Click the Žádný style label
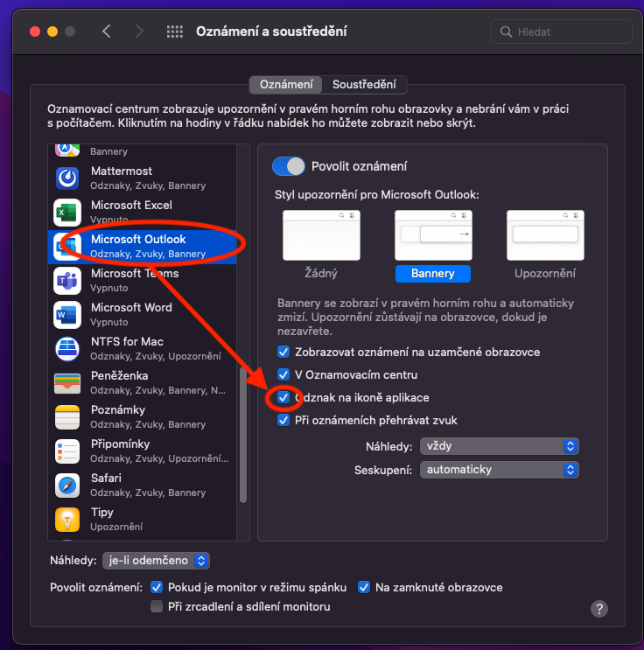The image size is (644, 650). pyautogui.click(x=321, y=274)
